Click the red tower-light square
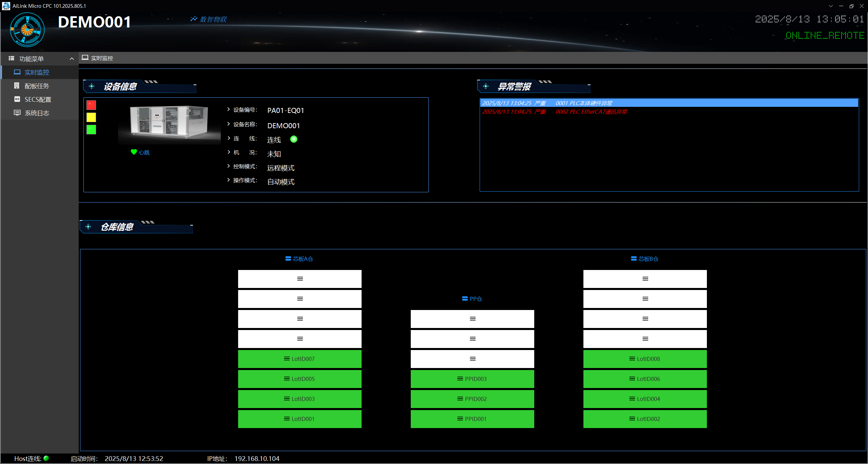 click(x=91, y=105)
